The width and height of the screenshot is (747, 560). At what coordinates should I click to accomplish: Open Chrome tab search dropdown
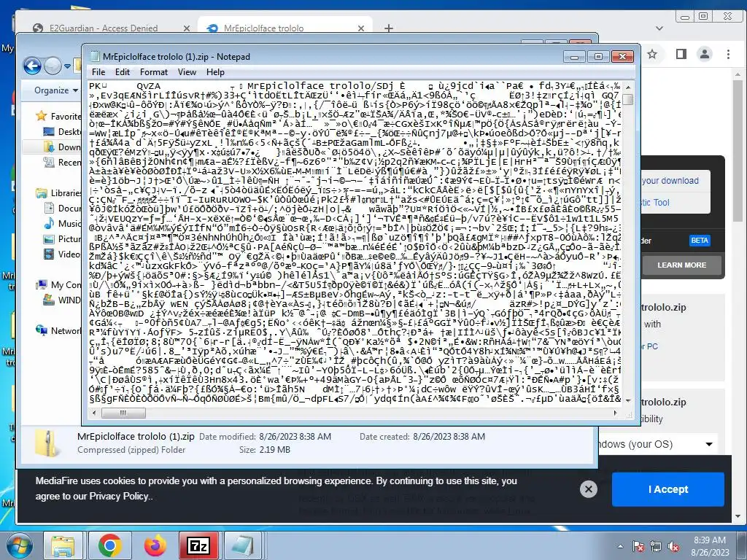point(659,28)
